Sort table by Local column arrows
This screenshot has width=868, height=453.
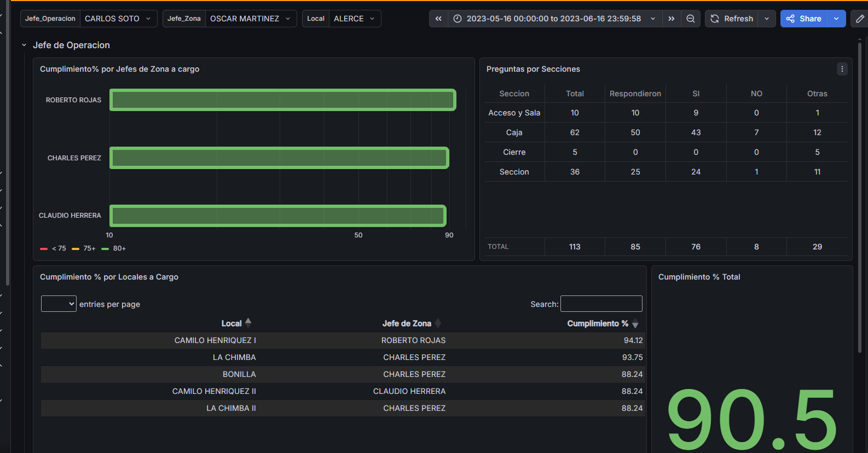pyautogui.click(x=248, y=323)
